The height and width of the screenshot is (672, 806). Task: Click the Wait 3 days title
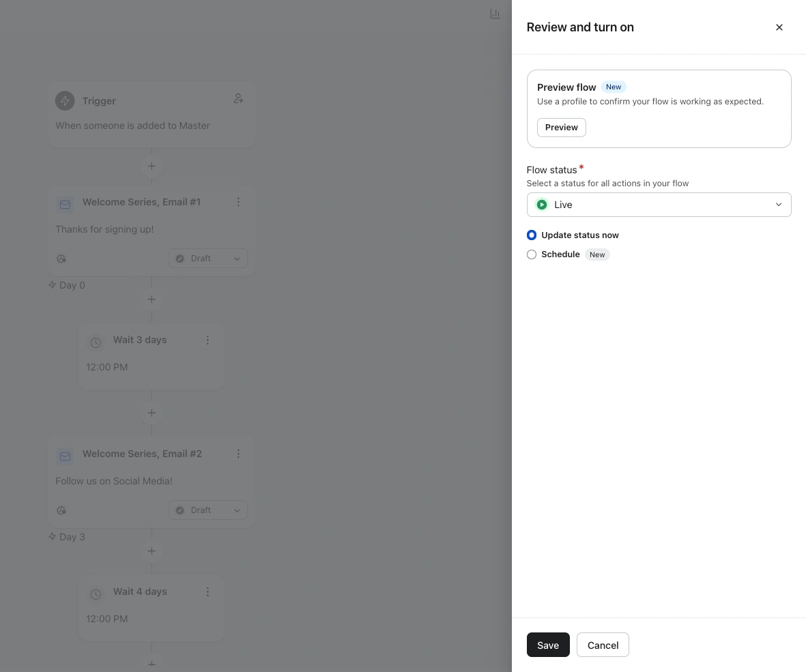point(140,340)
